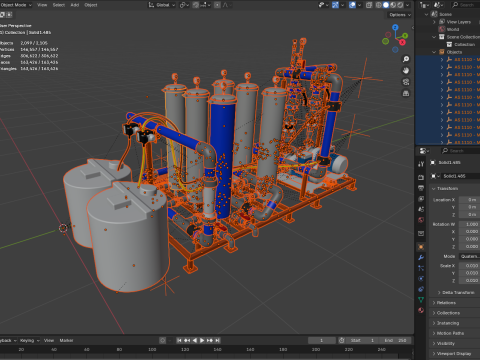The image size is (480, 360).
Task: Open the pivot point dropdown
Action: [184, 5]
